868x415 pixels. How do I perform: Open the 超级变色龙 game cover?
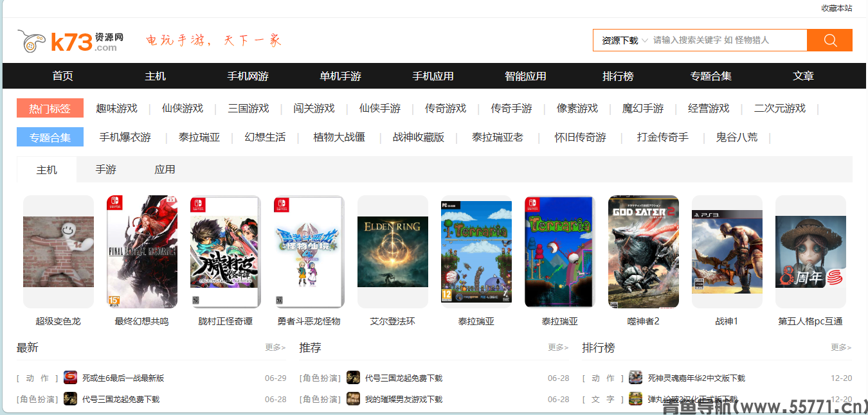point(59,252)
